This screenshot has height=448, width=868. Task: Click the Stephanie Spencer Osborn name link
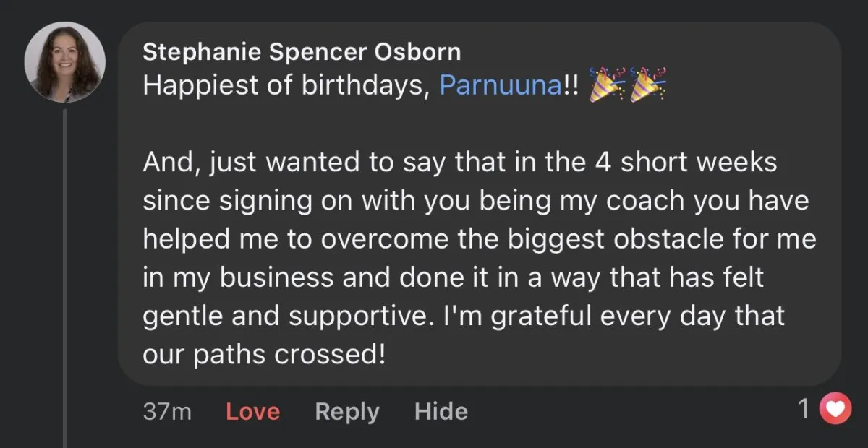coord(302,52)
